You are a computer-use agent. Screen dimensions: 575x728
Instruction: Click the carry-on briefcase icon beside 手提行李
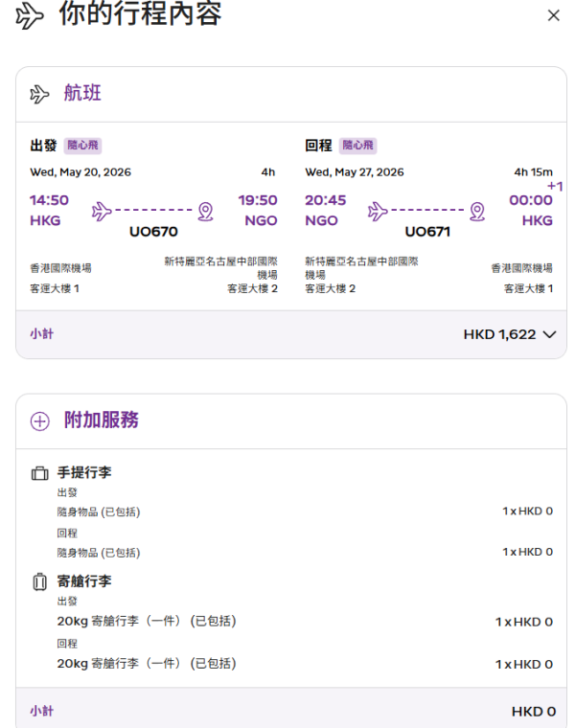[39, 473]
